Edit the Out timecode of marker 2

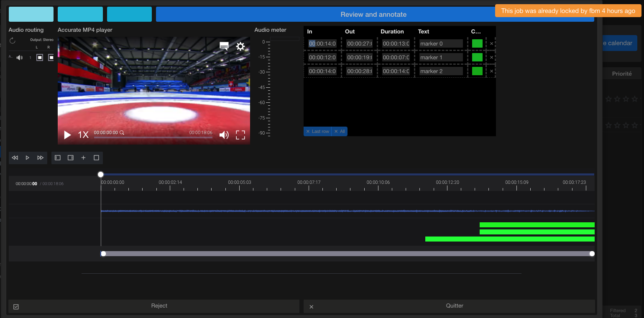[x=360, y=71]
